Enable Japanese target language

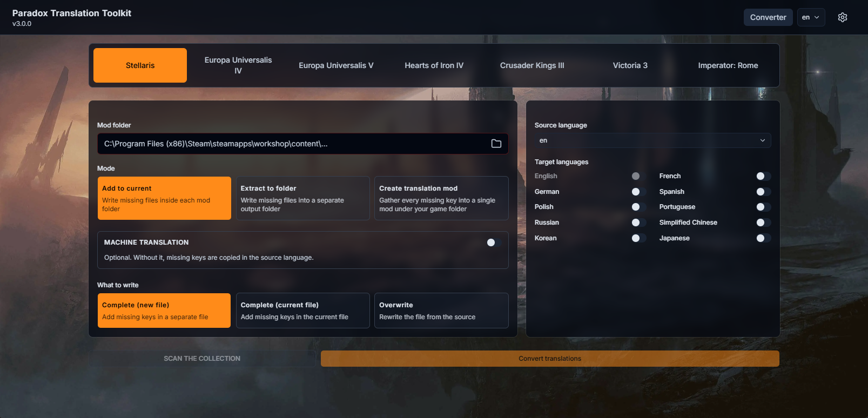[x=764, y=238]
